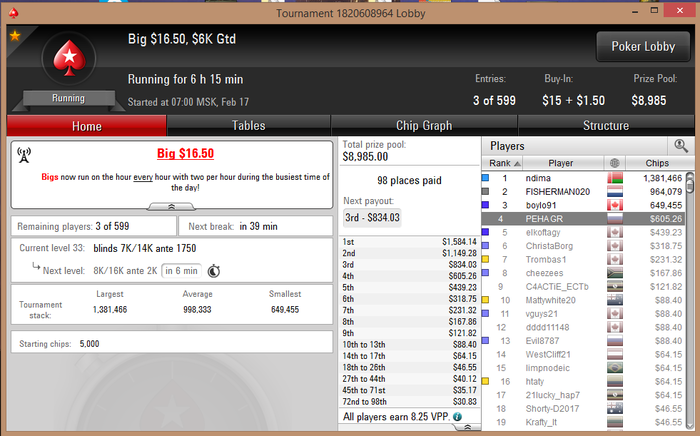The height and width of the screenshot is (436, 700).
Task: Collapse the Big $16.50 announcement panel
Action: 171,206
